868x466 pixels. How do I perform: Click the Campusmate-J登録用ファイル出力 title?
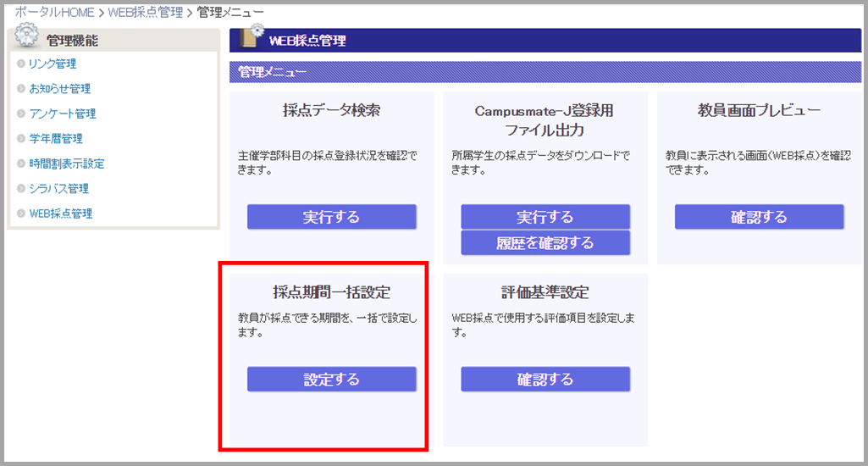(545, 120)
